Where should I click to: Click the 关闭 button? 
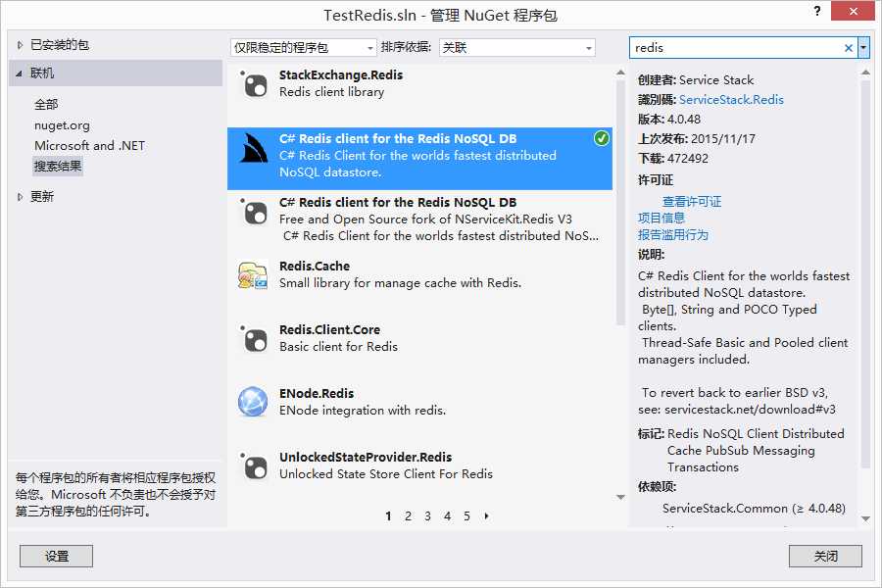825,556
